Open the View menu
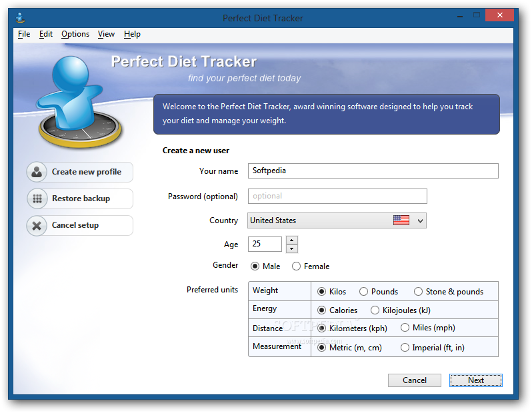Image resolution: width=532 pixels, height=413 pixels. tap(106, 34)
